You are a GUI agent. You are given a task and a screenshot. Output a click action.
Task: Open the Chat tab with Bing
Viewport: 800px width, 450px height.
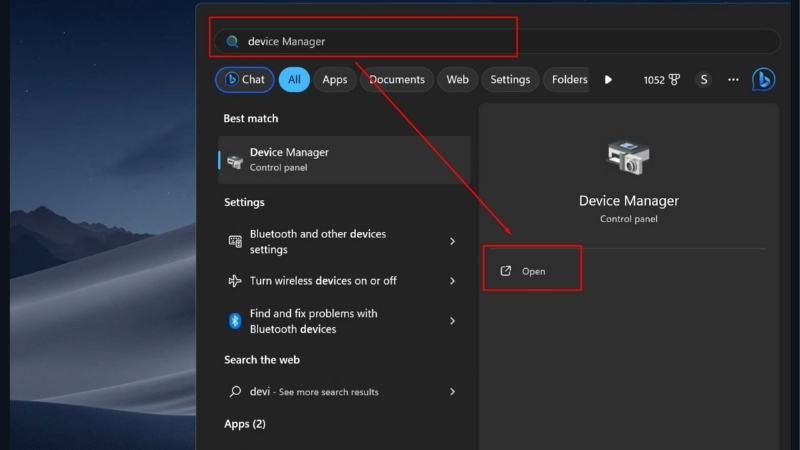click(x=244, y=80)
